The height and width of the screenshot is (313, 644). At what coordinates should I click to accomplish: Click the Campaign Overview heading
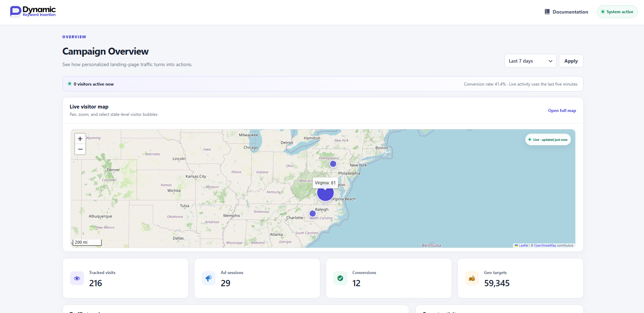coord(106,51)
